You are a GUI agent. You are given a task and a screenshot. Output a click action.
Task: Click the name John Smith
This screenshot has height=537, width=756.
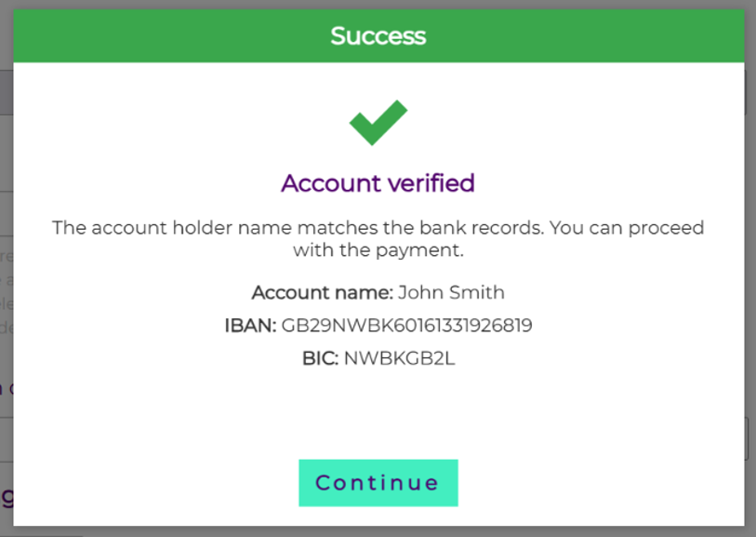tap(451, 292)
